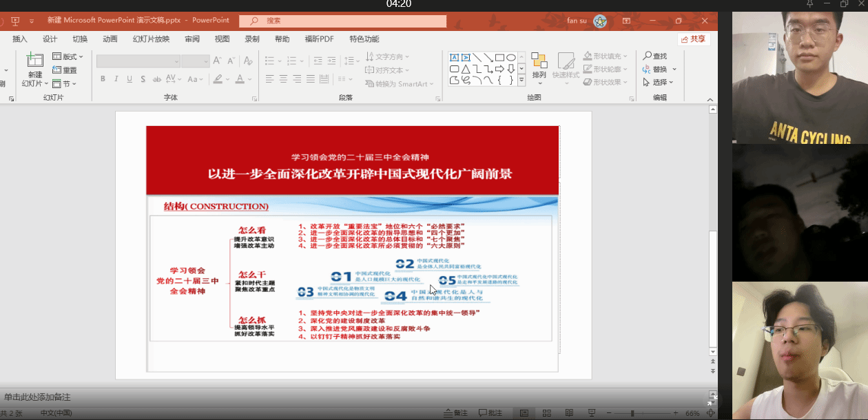Expand the shapes gallery more arrow
The image size is (868, 420).
coord(521,81)
